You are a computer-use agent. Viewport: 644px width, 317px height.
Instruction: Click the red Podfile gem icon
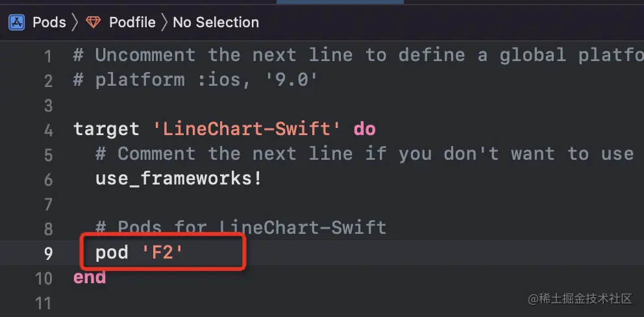click(x=94, y=23)
